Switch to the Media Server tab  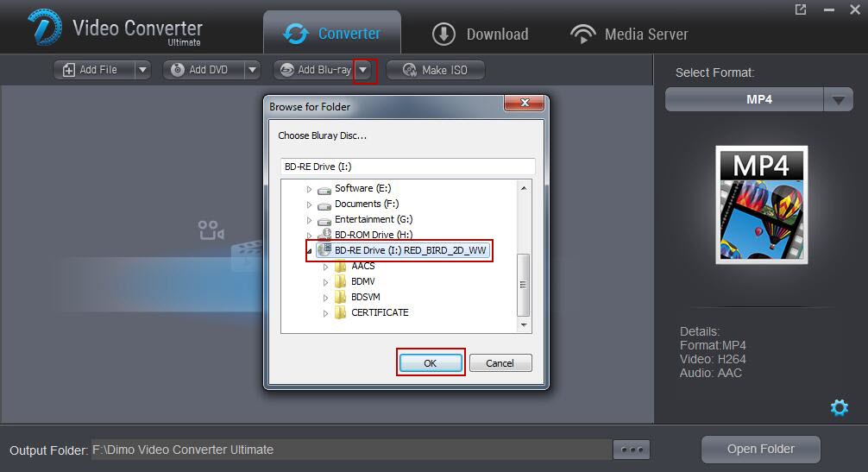tap(629, 35)
